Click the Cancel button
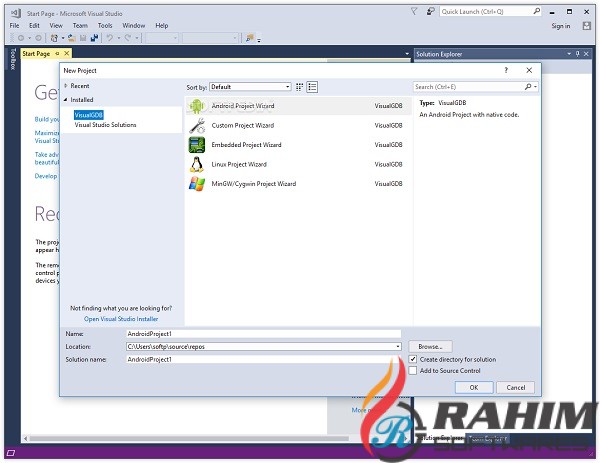Screen dimensions: 600x463 coord(515,387)
